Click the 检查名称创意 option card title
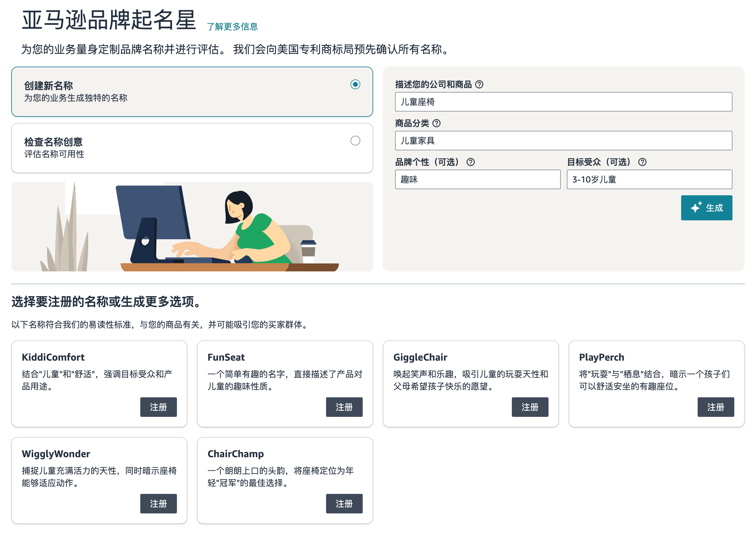 53,142
